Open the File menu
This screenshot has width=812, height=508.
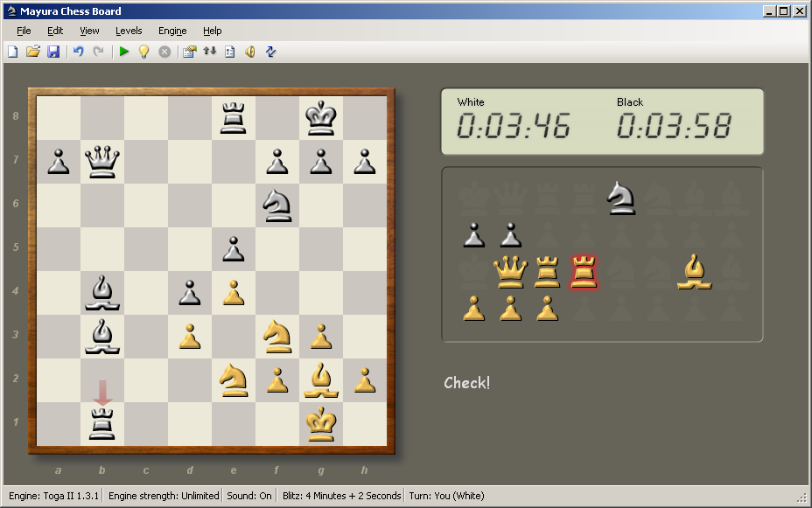[24, 31]
